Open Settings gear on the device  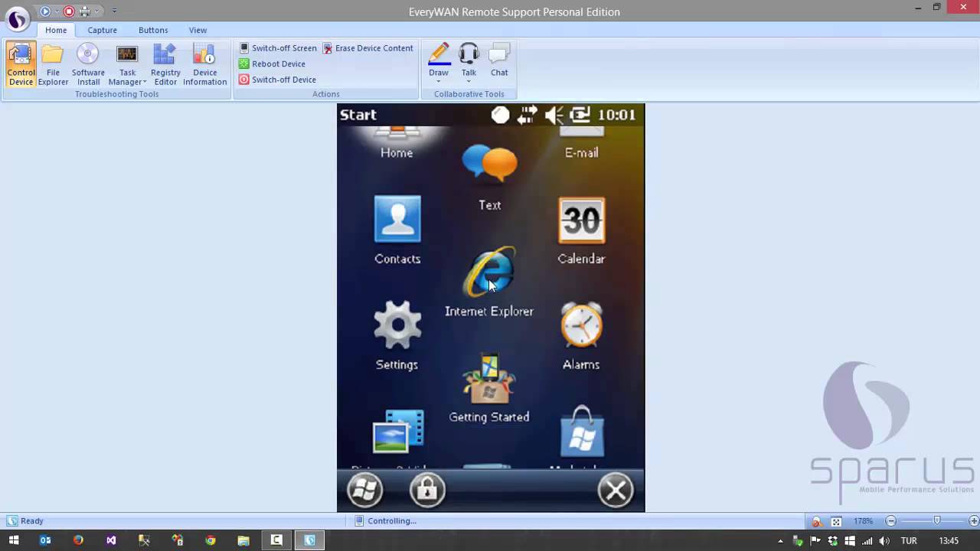coord(397,335)
